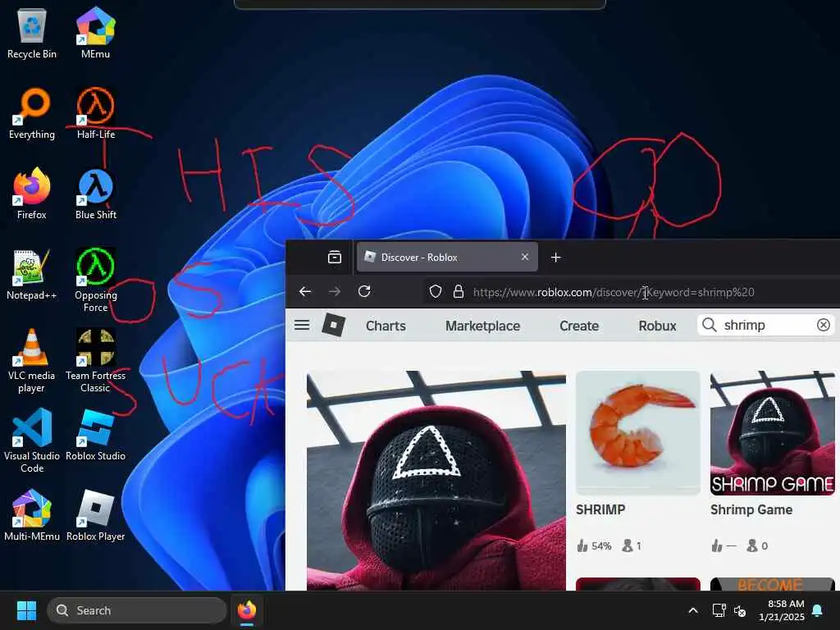This screenshot has height=630, width=840.
Task: Open the Charts menu item
Action: pos(386,326)
